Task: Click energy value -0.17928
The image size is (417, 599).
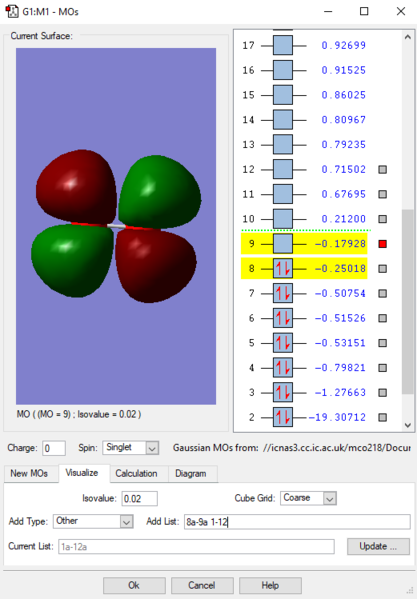Action: [x=340, y=244]
